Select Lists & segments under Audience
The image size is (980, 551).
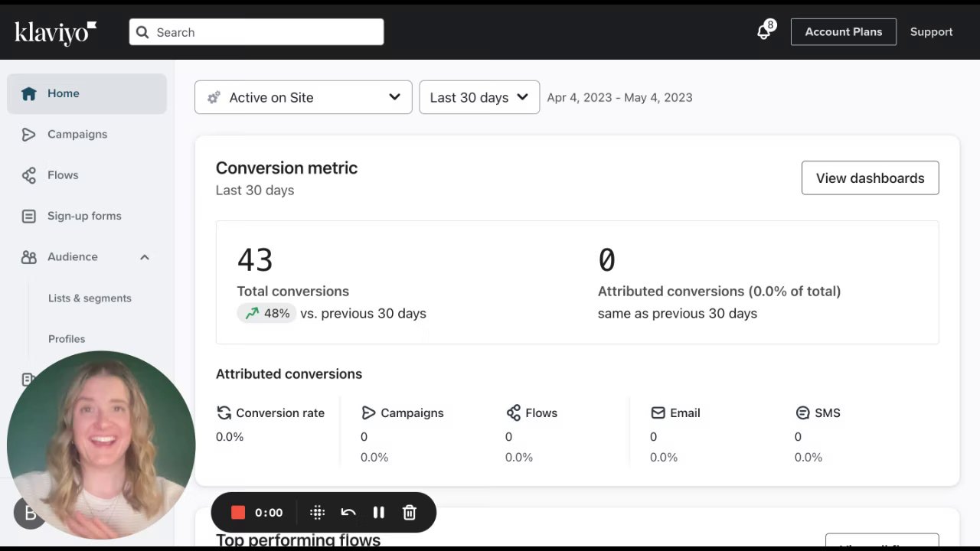[x=90, y=298]
